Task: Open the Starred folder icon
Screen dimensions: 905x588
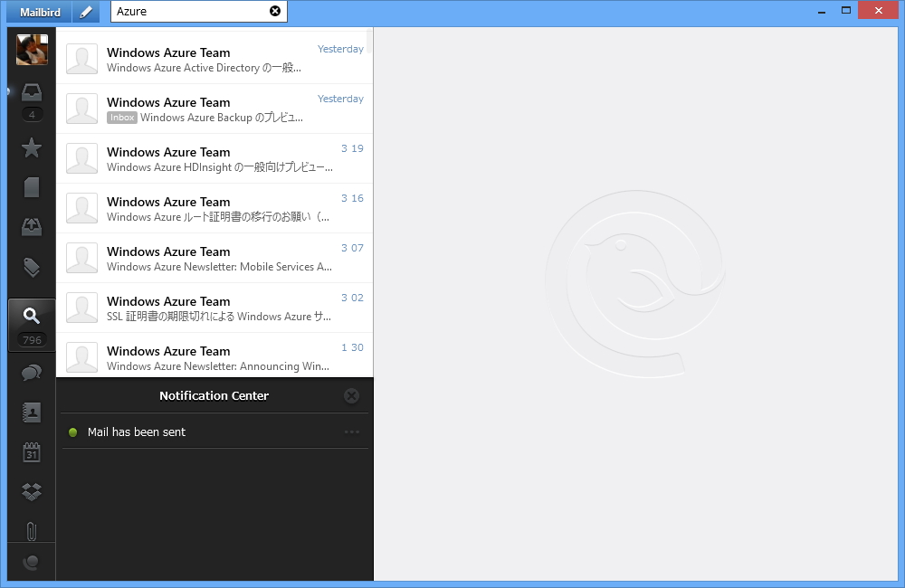Action: [32, 147]
